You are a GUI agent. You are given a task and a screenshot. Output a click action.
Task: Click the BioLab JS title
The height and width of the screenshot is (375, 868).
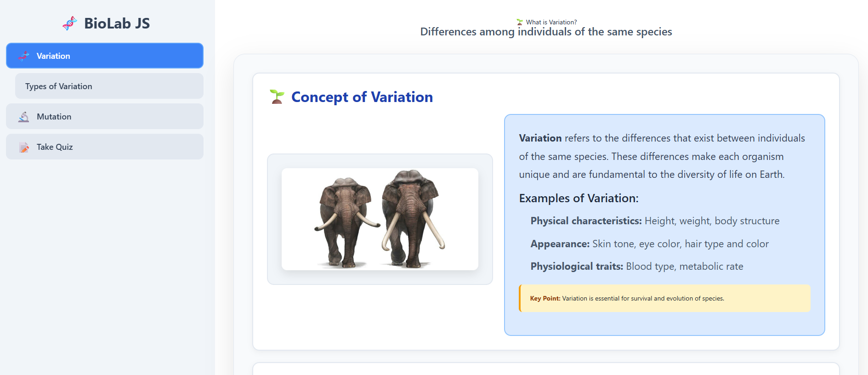(117, 23)
